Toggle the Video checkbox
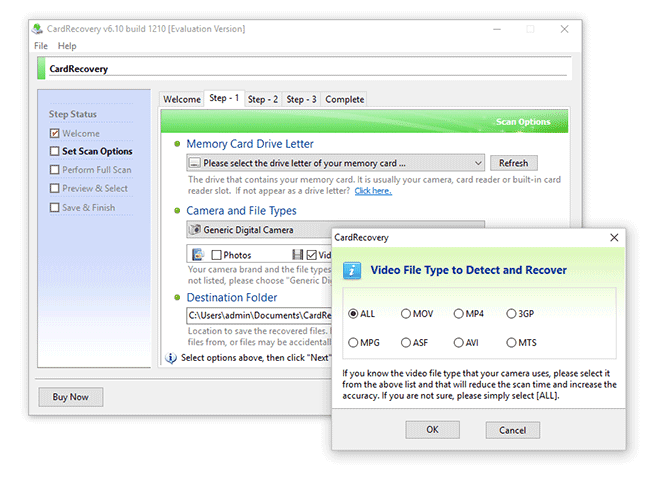This screenshot has height=478, width=650. [x=312, y=255]
